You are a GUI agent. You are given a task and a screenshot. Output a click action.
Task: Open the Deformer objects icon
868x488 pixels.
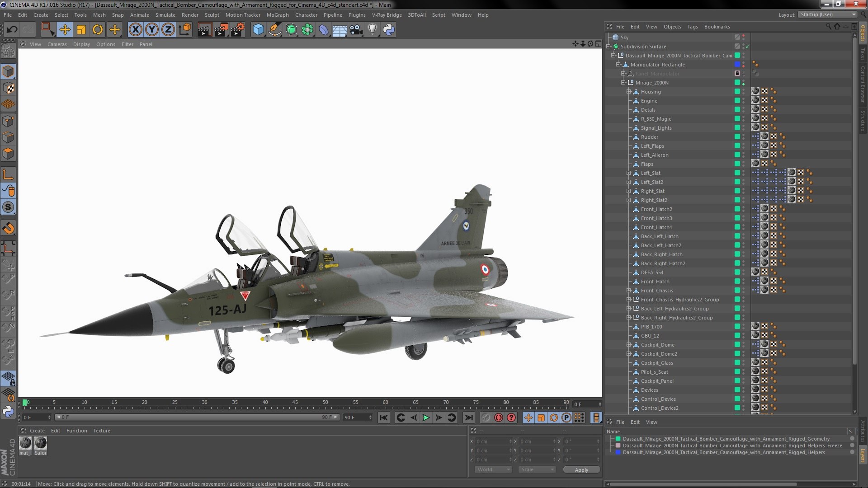[324, 30]
